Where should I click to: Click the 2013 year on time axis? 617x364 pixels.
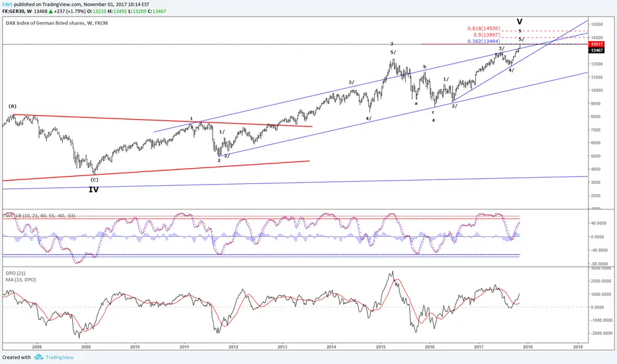282,347
